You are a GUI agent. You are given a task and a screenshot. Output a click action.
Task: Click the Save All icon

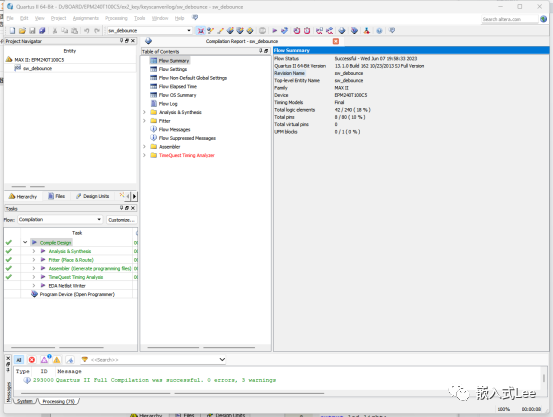pos(42,31)
